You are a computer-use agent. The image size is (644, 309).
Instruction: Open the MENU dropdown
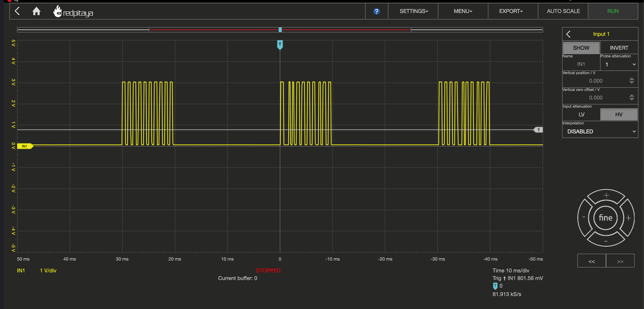(463, 11)
